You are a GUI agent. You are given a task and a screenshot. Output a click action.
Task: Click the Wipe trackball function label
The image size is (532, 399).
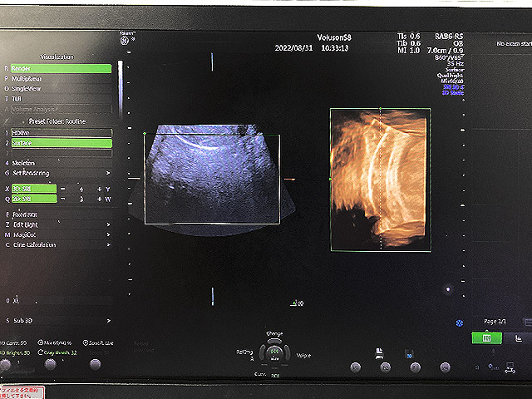pyautogui.click(x=303, y=356)
